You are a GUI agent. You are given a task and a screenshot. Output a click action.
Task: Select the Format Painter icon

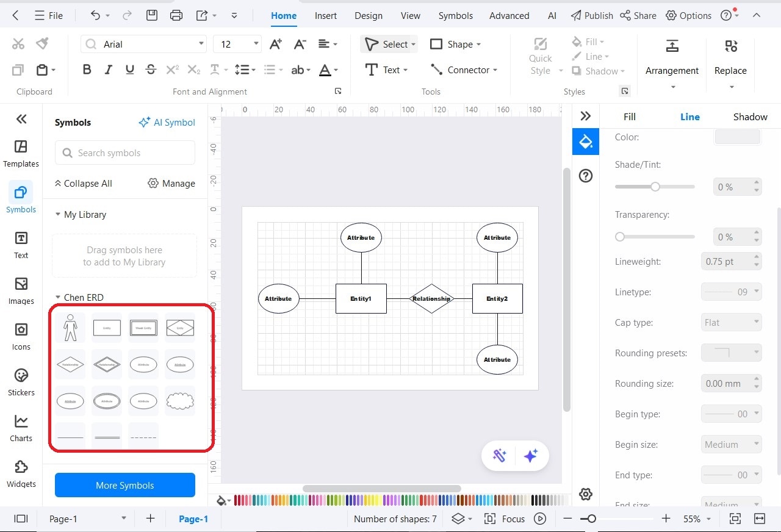click(42, 44)
